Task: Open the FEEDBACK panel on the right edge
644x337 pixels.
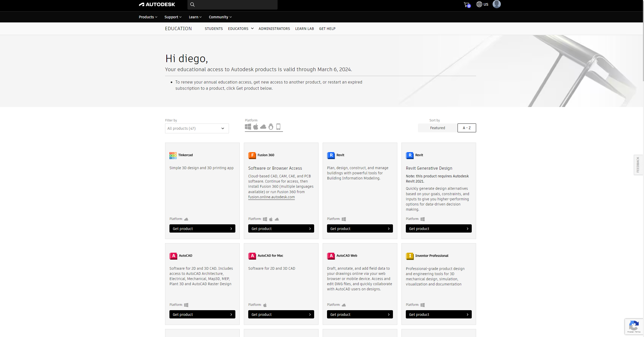Action: click(x=638, y=165)
